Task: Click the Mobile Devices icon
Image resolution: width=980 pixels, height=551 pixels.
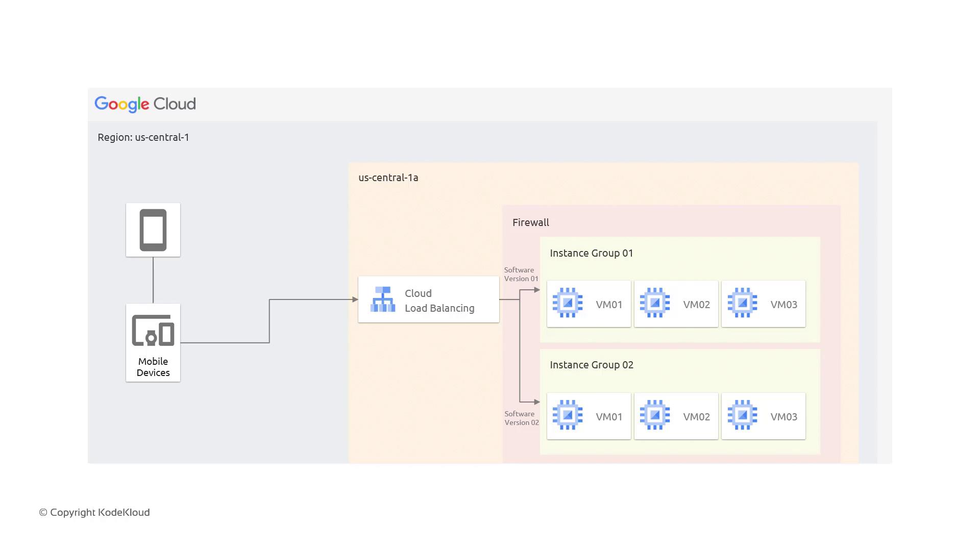Action: [x=153, y=331]
